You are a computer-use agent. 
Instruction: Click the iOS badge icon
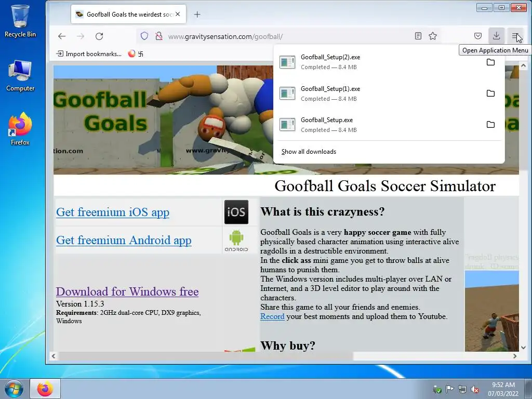(236, 212)
